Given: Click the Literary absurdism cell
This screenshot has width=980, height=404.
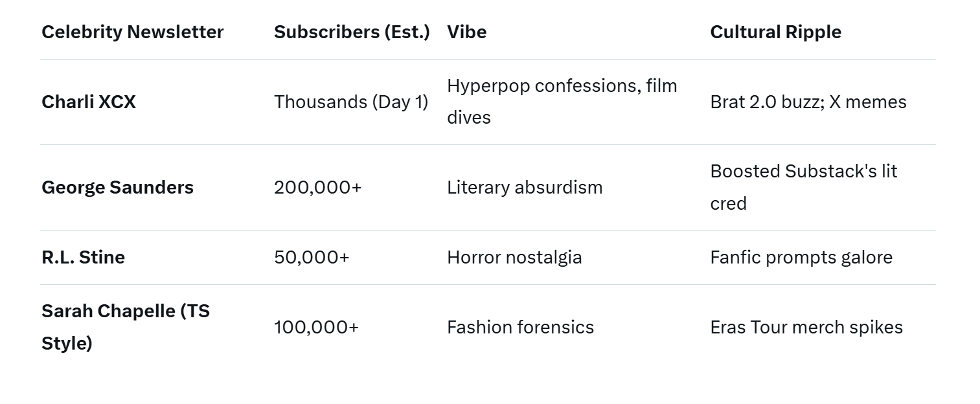Looking at the screenshot, I should [525, 187].
